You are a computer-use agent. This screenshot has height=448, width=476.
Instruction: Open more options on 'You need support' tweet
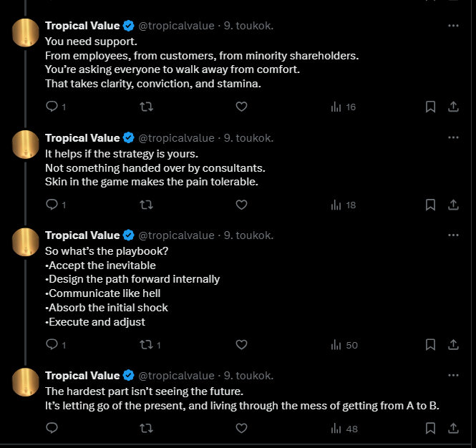pyautogui.click(x=453, y=26)
